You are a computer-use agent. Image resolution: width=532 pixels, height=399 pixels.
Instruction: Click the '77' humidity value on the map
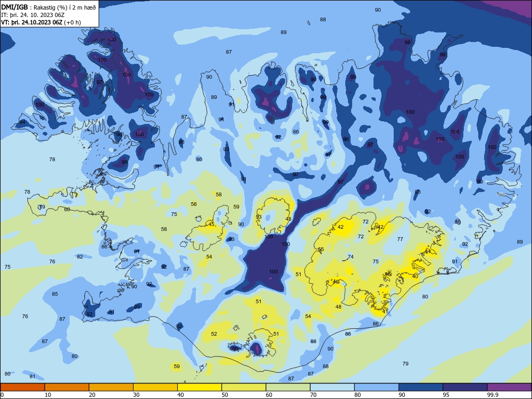[401, 239]
